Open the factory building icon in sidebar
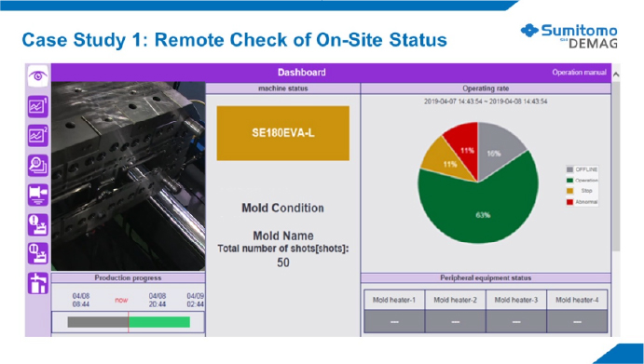Viewport: 644px width, 364px height. click(38, 283)
